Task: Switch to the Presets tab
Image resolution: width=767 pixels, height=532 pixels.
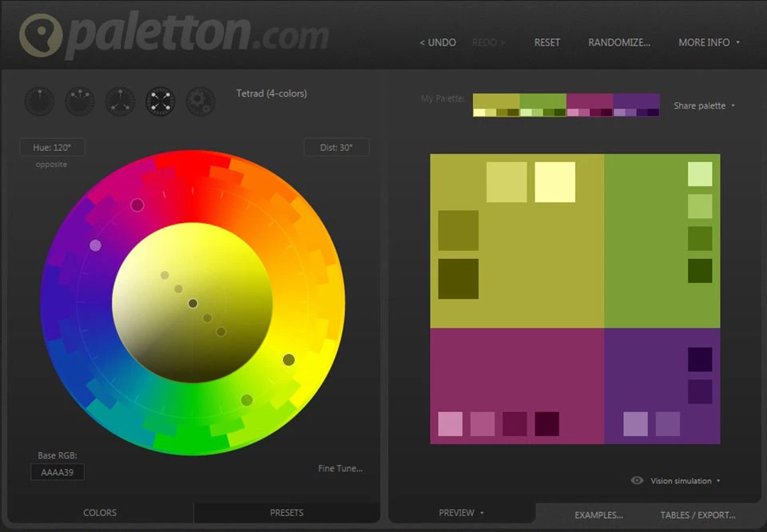Action: coord(286,513)
